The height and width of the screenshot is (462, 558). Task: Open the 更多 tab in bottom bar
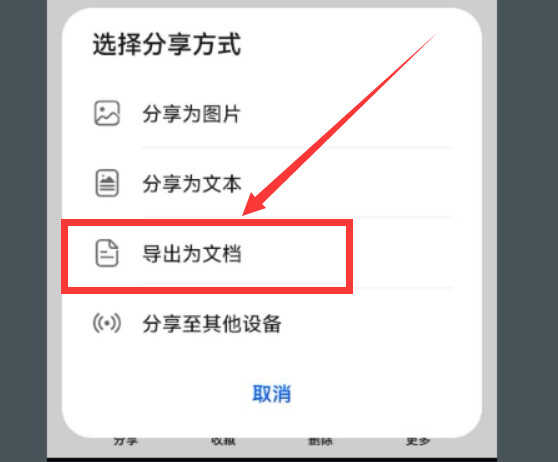(x=418, y=442)
